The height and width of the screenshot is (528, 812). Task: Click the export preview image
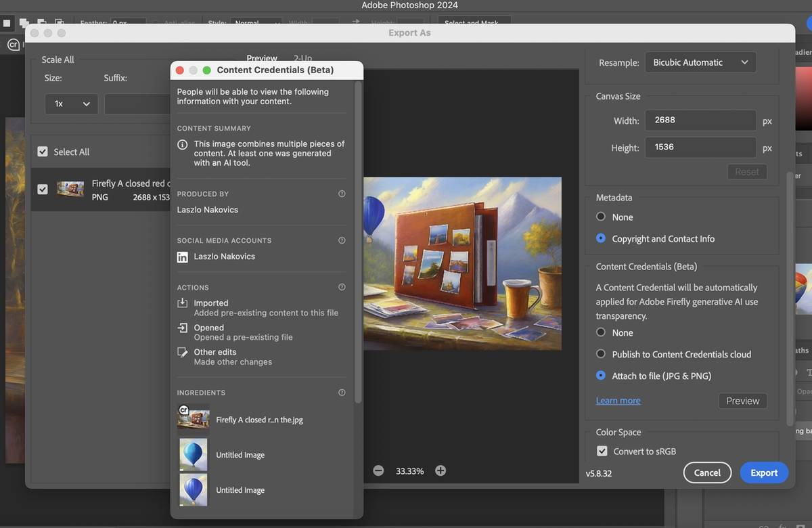462,263
